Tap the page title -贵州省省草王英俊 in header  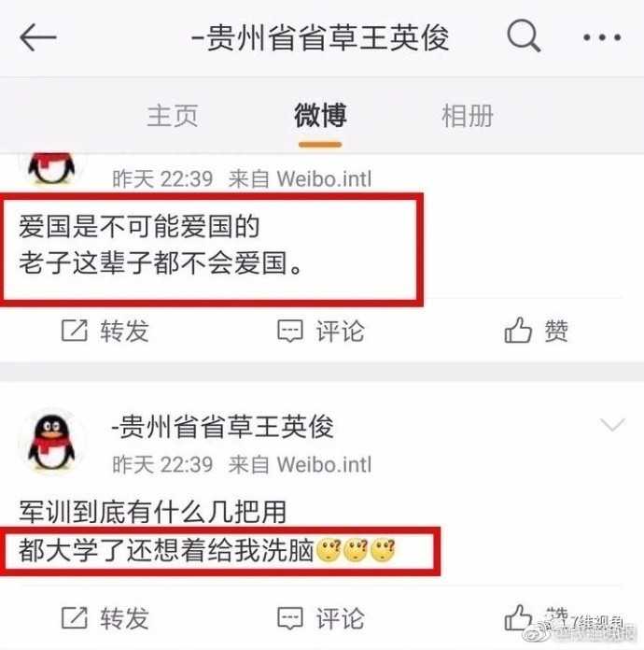(320, 37)
